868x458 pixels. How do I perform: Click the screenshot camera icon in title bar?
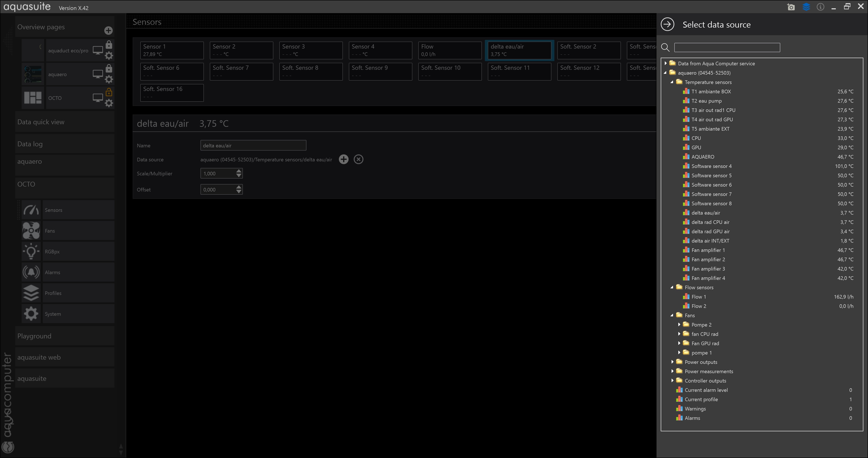(791, 7)
